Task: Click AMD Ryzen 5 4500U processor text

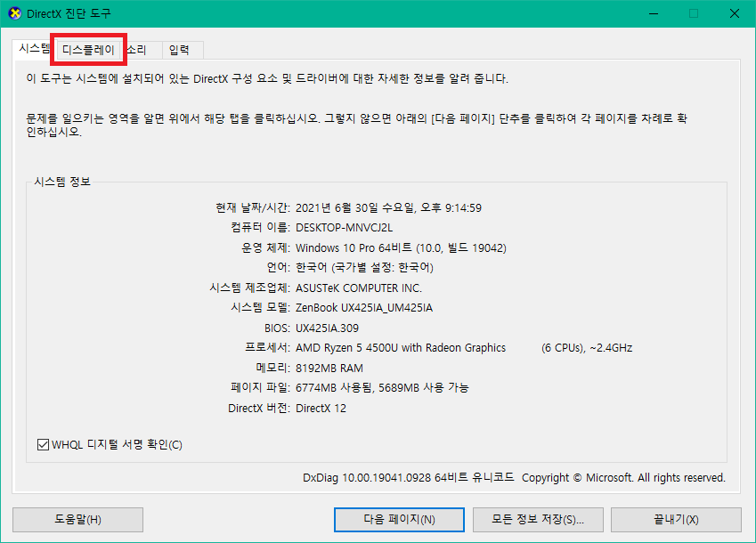Action: tap(401, 348)
